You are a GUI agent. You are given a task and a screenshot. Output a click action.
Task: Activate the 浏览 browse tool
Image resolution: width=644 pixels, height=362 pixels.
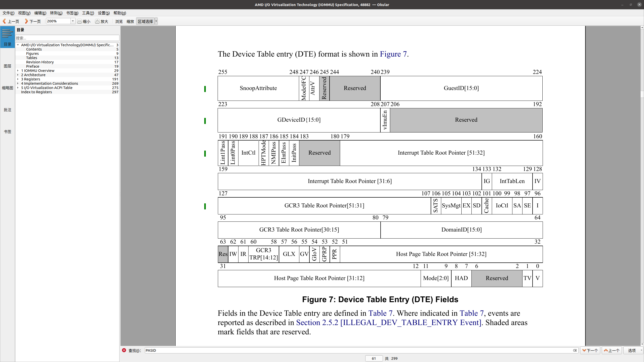coord(118,21)
